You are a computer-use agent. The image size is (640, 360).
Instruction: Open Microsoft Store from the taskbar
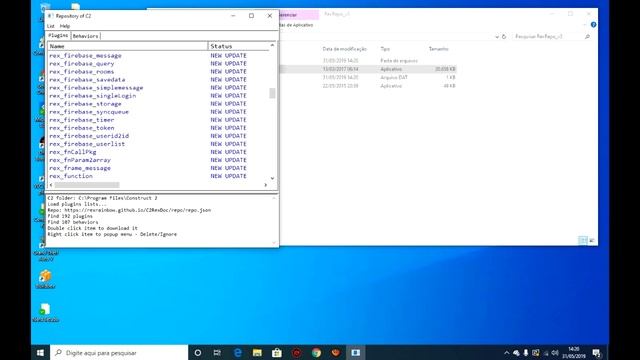point(276,353)
